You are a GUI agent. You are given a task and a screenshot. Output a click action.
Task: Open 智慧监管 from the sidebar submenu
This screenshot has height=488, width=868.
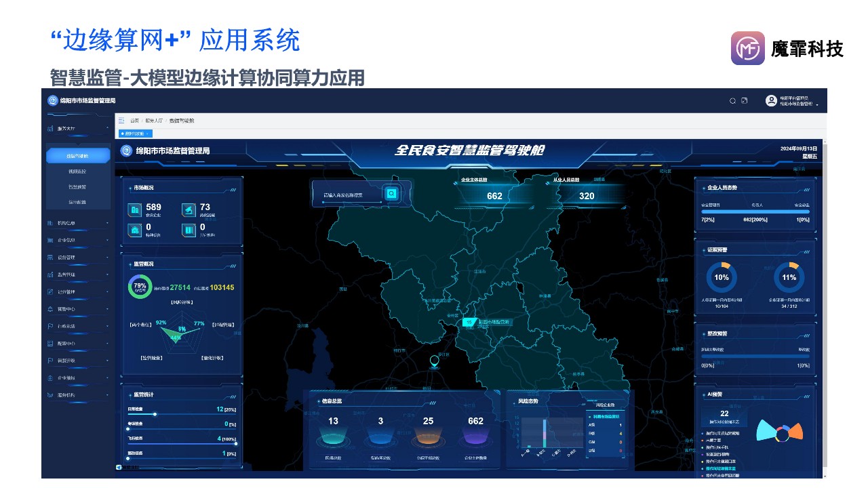[x=78, y=188]
